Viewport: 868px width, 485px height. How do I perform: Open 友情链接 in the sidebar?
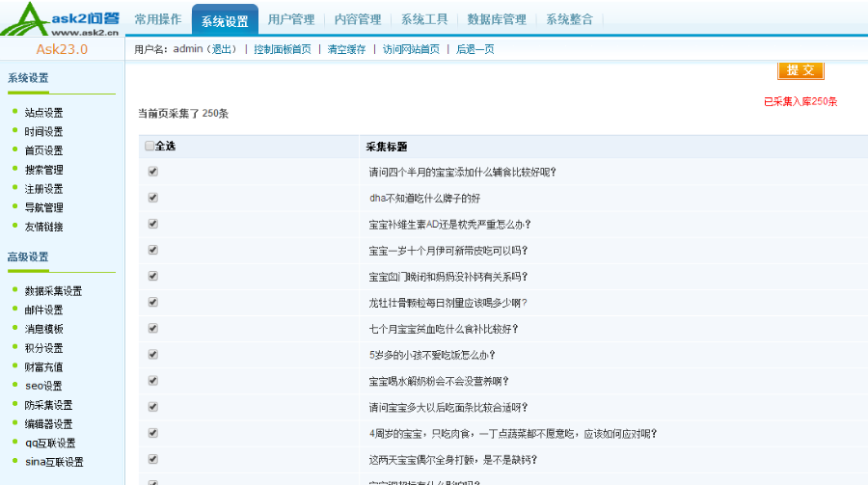43,227
